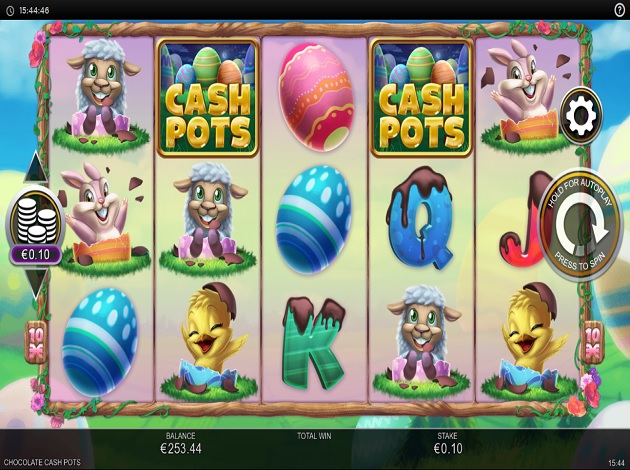Click the right 10x payline marker
630x470 pixels.
(593, 342)
